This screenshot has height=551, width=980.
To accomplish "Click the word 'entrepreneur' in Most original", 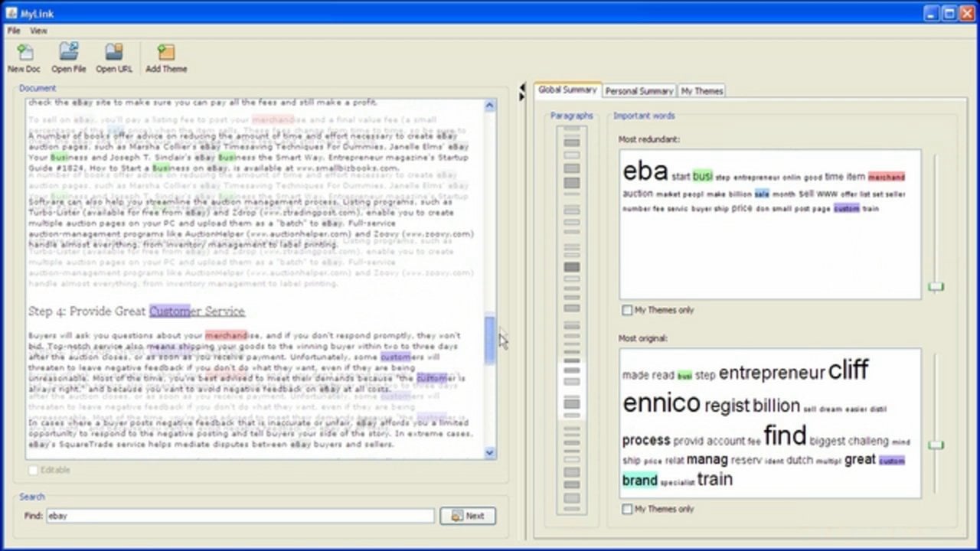I will (772, 373).
